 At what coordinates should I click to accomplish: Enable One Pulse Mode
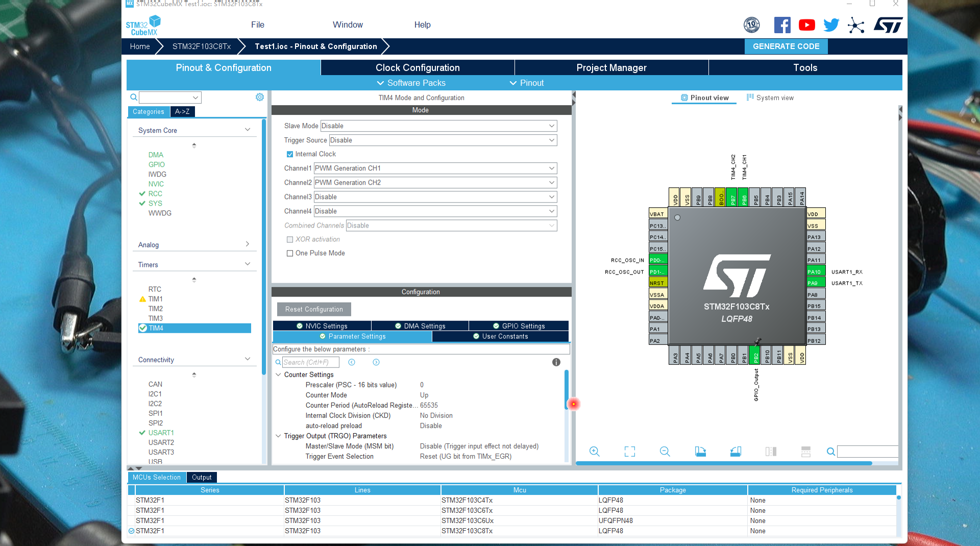pos(289,253)
